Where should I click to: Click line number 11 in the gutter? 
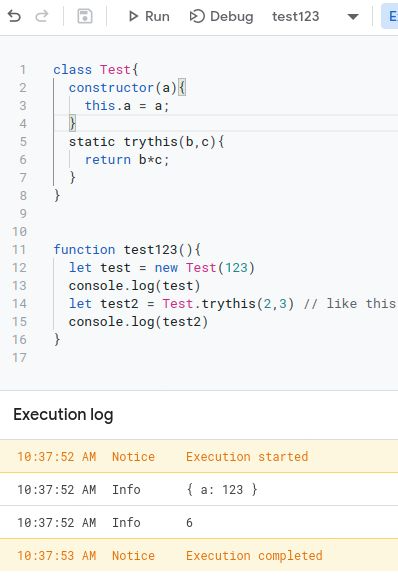coord(19,250)
